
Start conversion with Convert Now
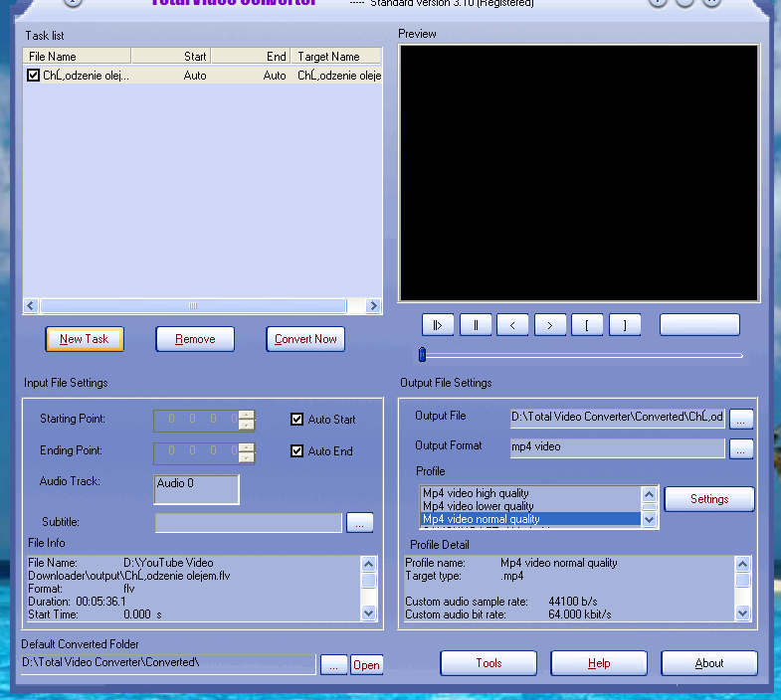(305, 339)
